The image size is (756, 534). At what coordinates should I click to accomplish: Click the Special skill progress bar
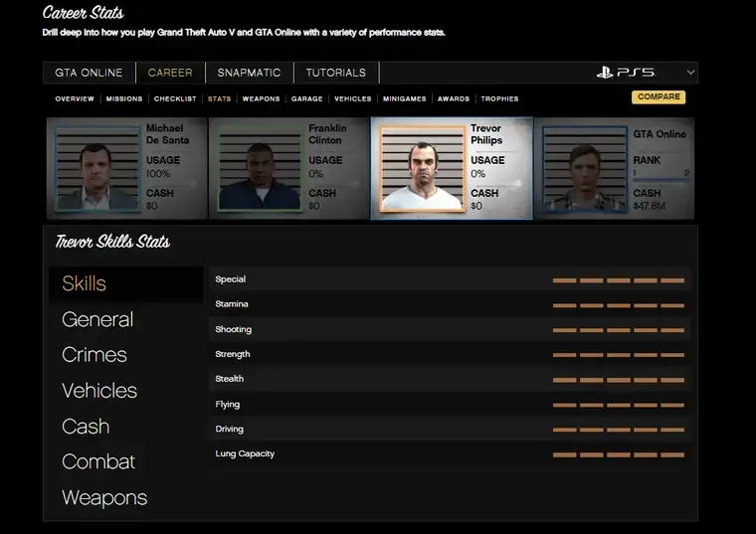click(618, 280)
